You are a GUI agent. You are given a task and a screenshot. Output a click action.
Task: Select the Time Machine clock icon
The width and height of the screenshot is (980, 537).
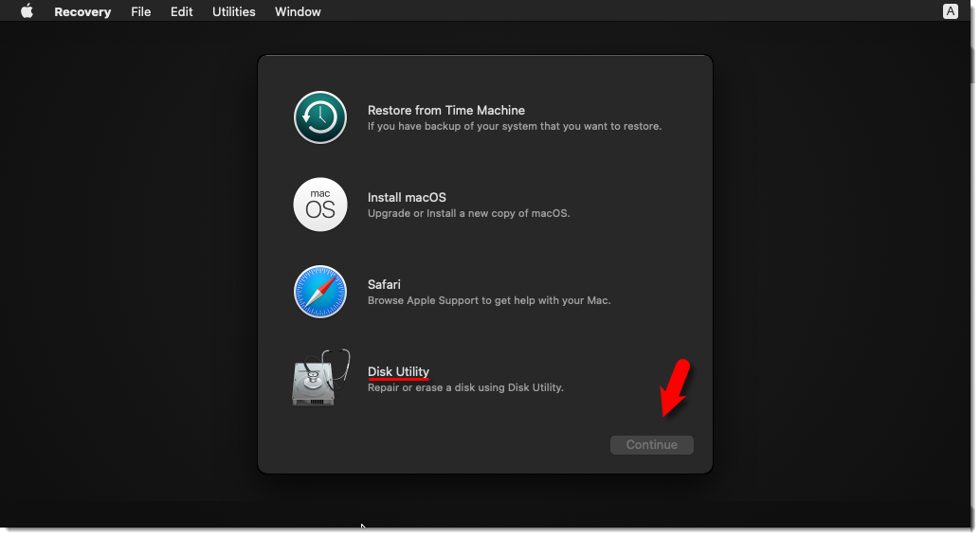[x=320, y=117]
